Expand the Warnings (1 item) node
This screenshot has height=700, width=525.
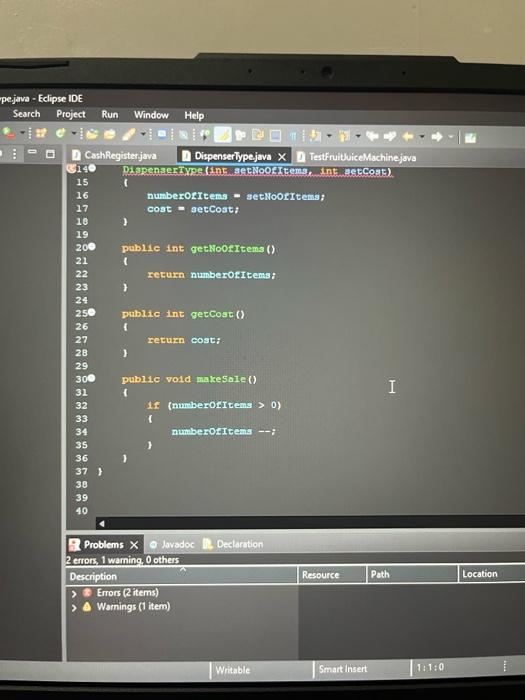tap(74, 608)
